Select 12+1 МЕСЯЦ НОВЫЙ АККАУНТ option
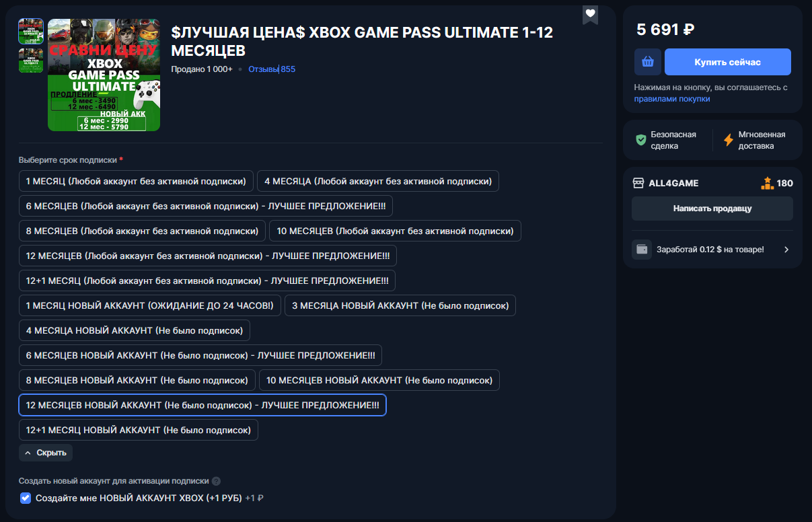The height and width of the screenshot is (522, 812). pyautogui.click(x=139, y=430)
